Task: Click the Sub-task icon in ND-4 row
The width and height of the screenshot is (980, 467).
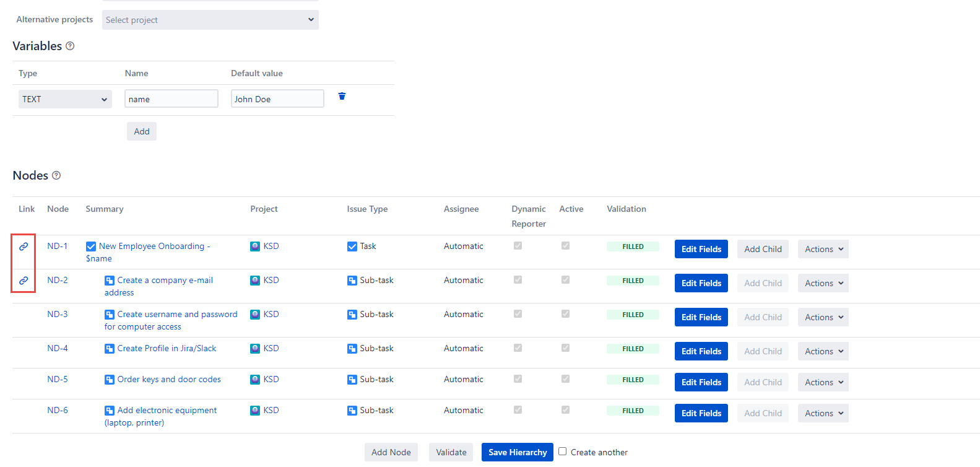Action: tap(352, 349)
